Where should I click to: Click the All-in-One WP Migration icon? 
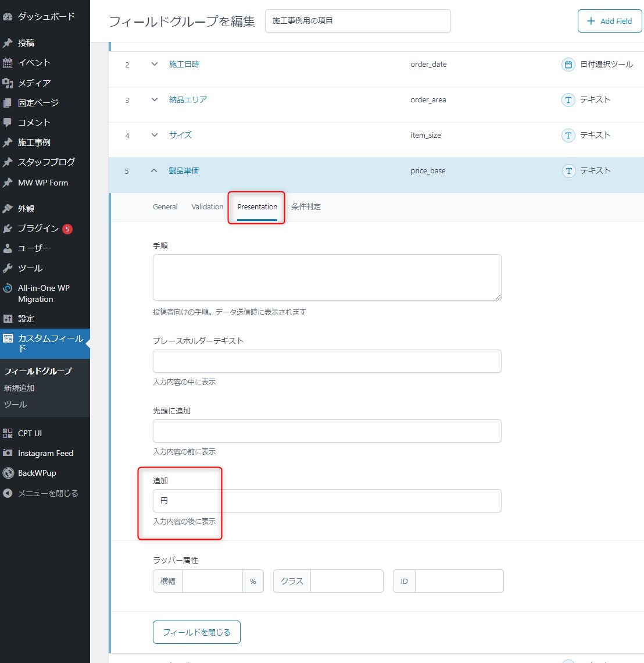point(8,288)
